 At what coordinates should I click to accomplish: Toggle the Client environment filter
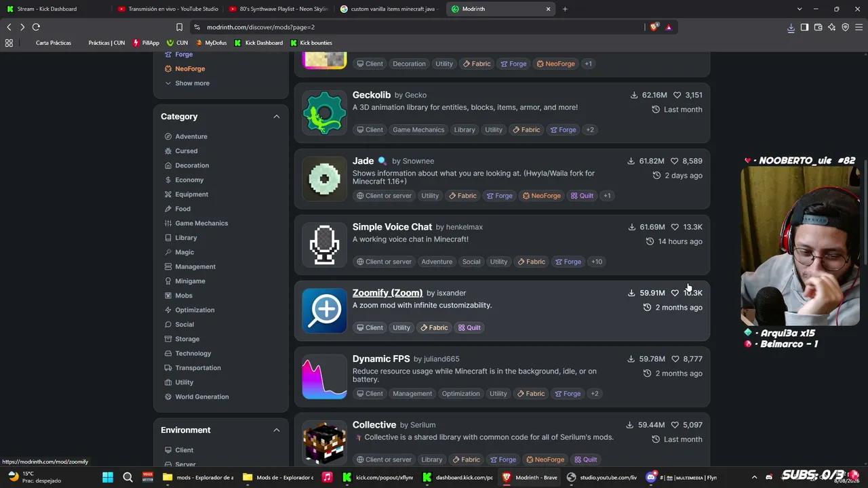[179, 450]
